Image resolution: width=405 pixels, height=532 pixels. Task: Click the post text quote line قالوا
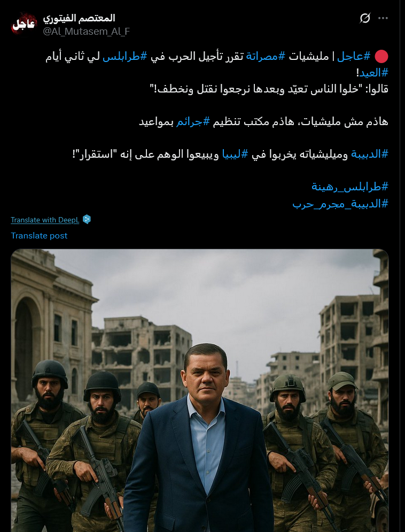269,89
